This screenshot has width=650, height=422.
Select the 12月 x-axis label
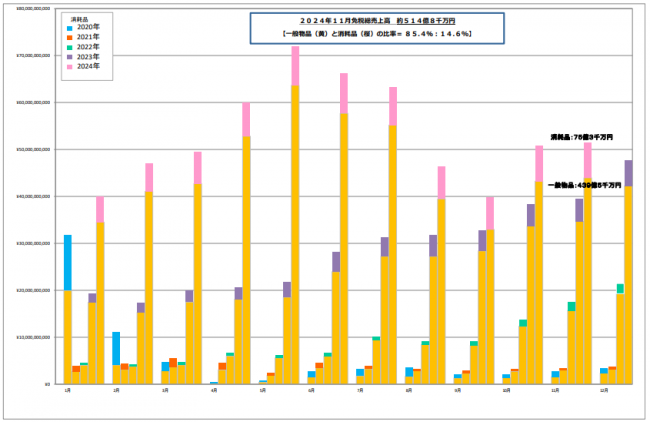603,389
